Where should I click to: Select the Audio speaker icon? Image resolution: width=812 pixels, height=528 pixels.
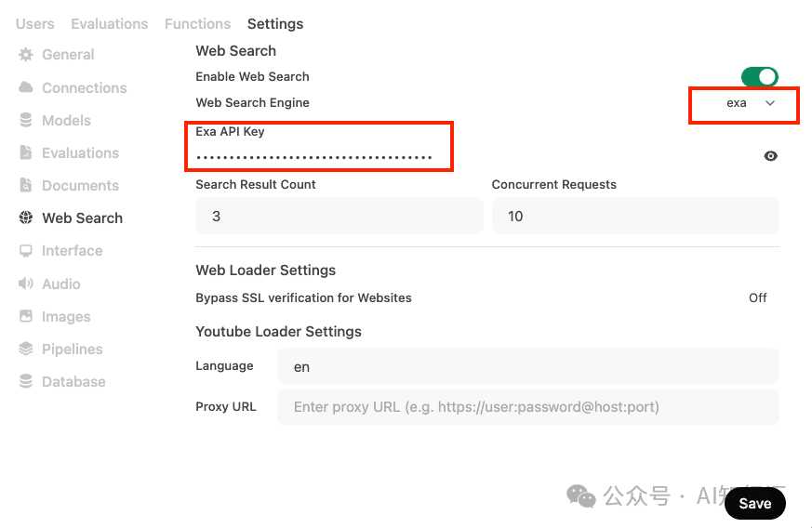pyautogui.click(x=26, y=284)
